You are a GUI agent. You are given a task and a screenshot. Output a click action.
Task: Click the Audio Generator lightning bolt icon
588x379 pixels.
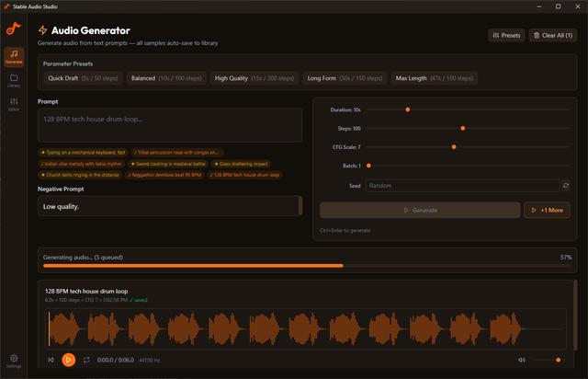click(x=43, y=30)
